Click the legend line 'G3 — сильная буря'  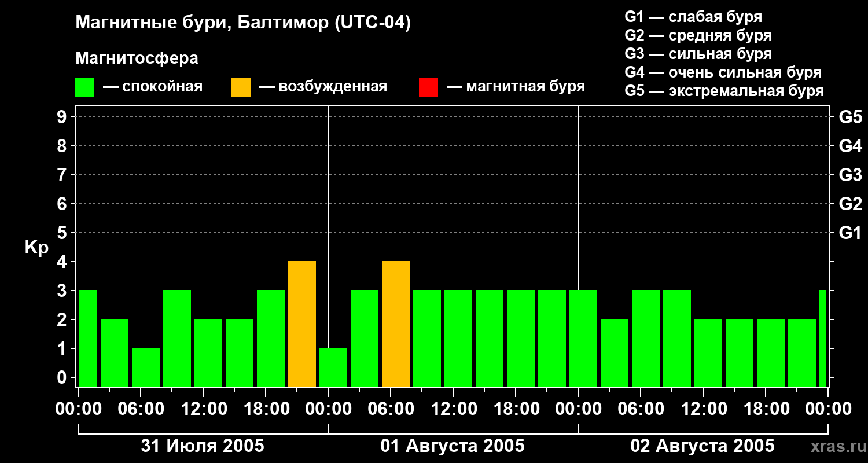698,54
